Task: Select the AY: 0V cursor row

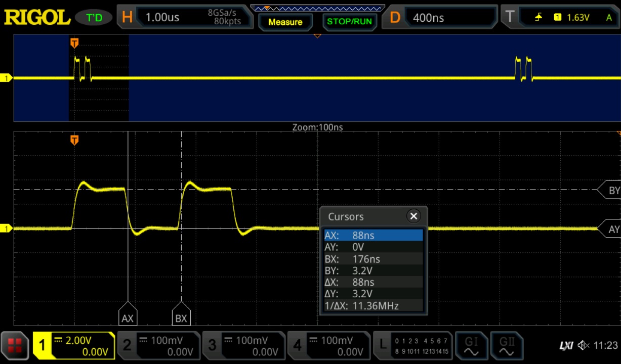Action: tap(374, 247)
